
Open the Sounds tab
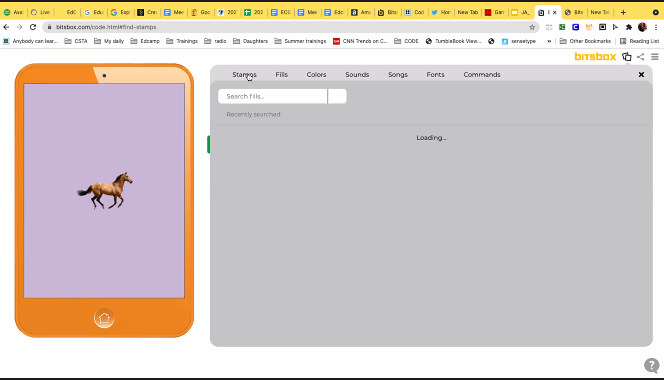[x=357, y=75]
